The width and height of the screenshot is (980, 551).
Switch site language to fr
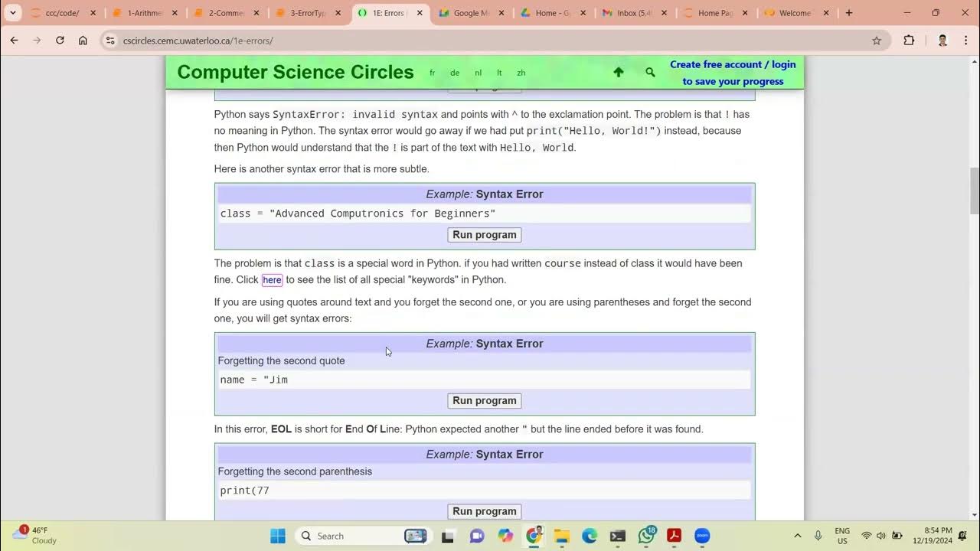click(x=432, y=73)
